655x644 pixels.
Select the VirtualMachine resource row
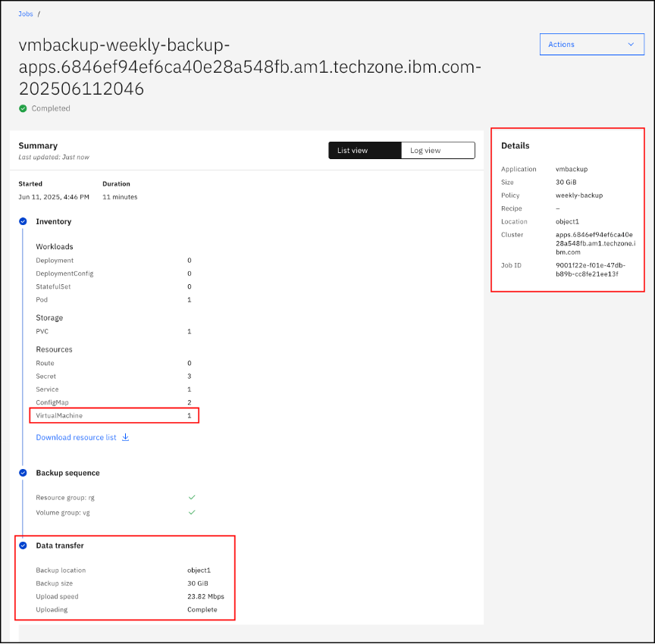(x=114, y=416)
